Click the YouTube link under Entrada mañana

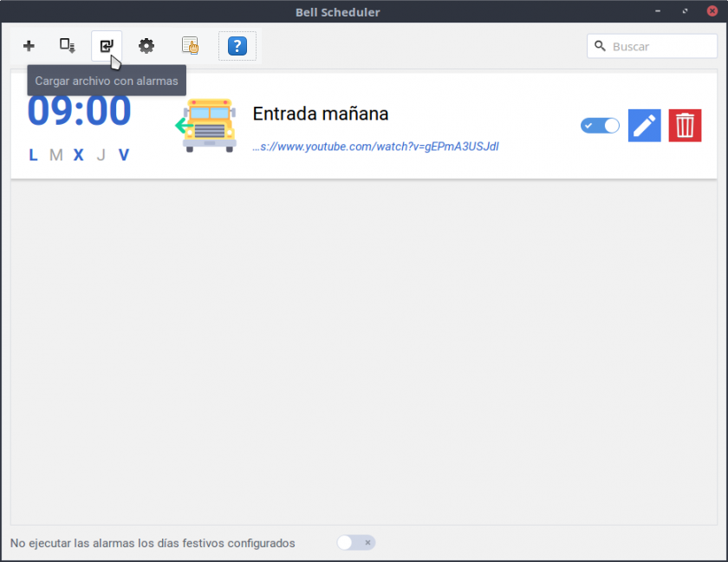(x=375, y=147)
